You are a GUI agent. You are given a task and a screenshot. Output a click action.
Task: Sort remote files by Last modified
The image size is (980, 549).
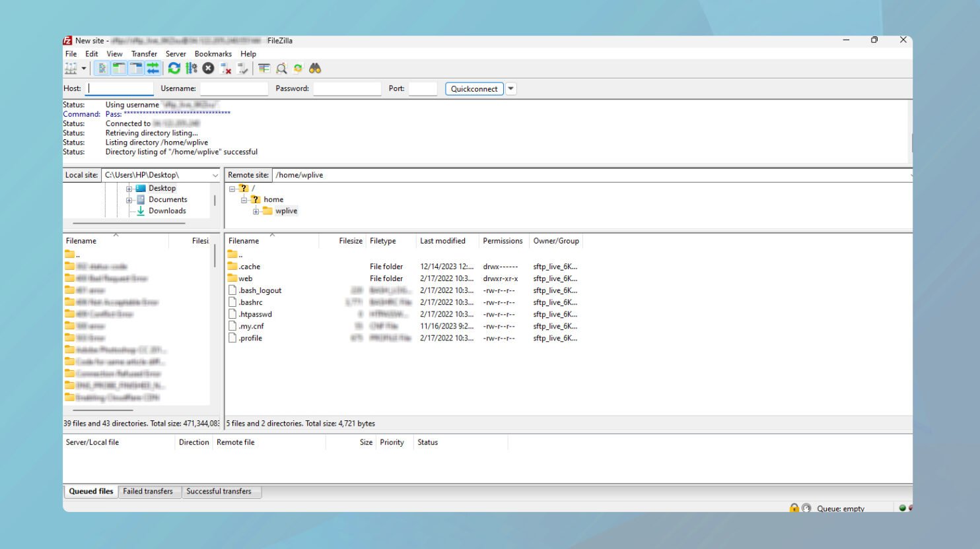442,241
